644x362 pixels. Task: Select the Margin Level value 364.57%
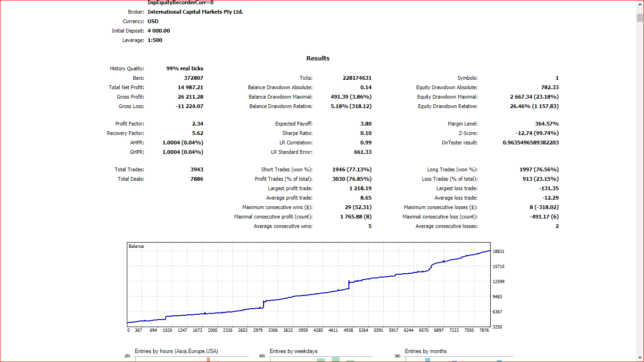pos(547,124)
